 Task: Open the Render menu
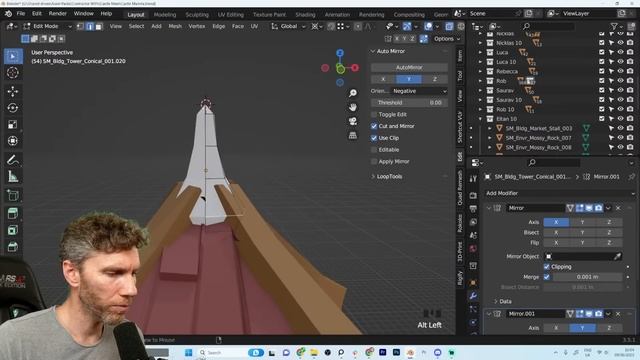click(x=58, y=13)
